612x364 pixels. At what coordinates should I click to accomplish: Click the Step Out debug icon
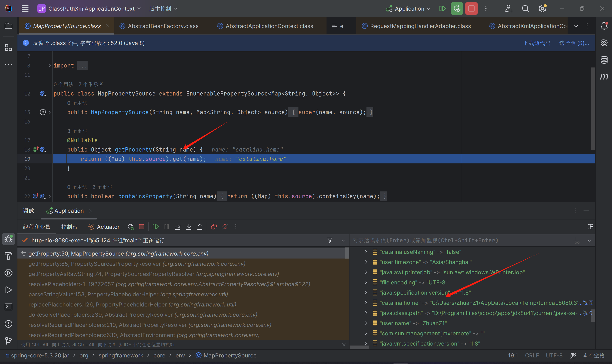pos(200,227)
